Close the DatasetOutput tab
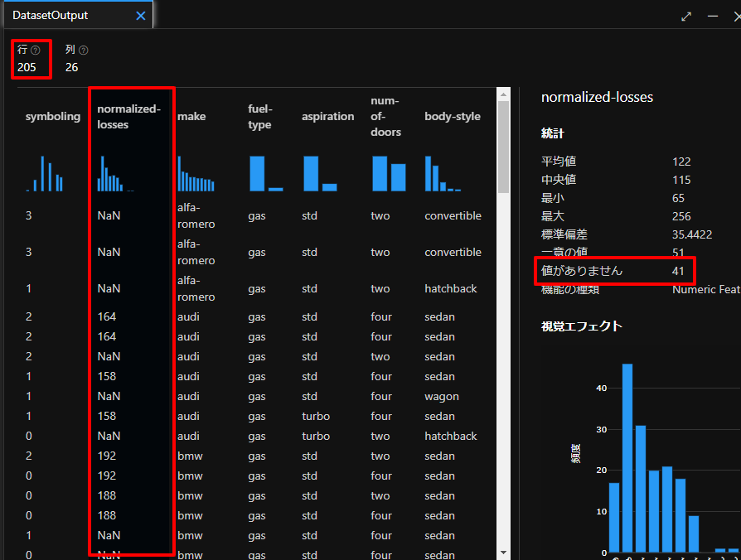This screenshot has height=560, width=741. 141,16
